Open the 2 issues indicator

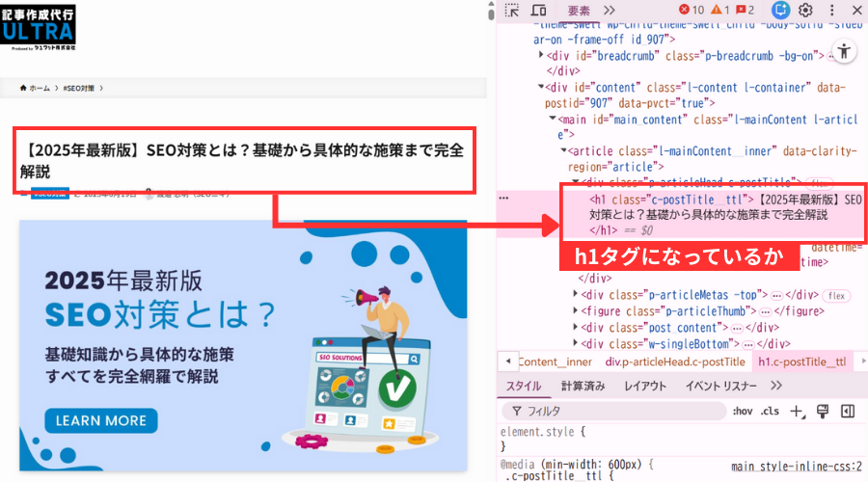746,10
